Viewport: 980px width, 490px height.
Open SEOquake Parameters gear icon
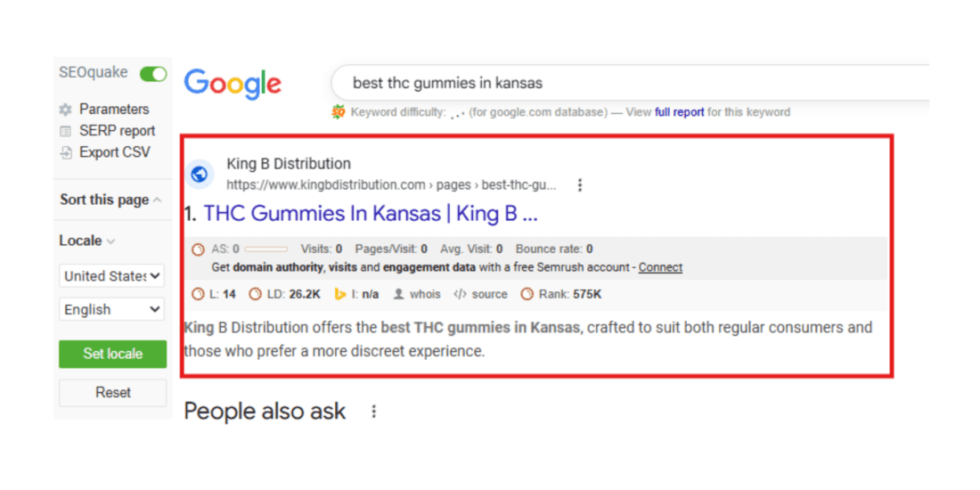tap(65, 110)
